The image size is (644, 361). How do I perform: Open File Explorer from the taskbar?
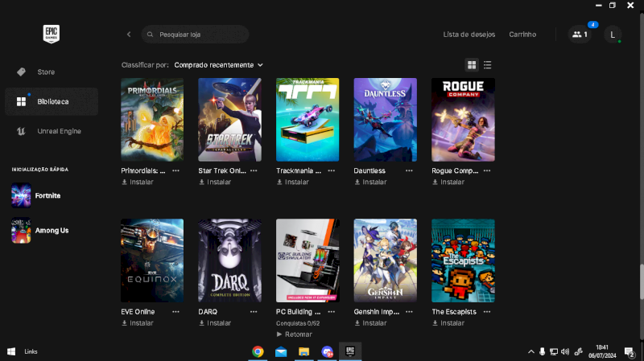click(304, 351)
